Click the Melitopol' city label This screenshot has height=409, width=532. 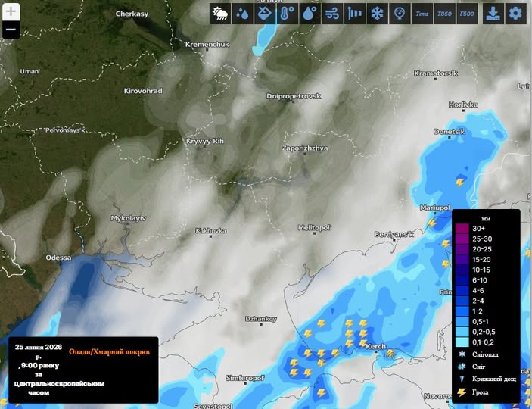pos(315,227)
